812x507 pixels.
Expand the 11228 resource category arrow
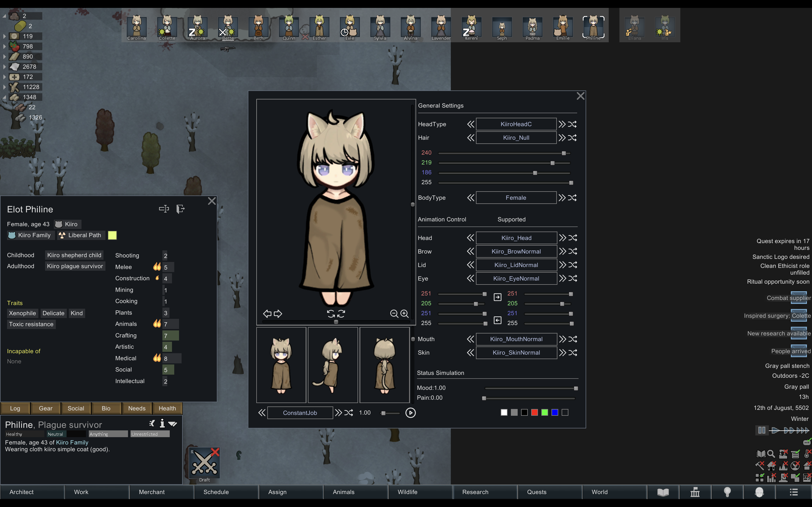coord(4,87)
